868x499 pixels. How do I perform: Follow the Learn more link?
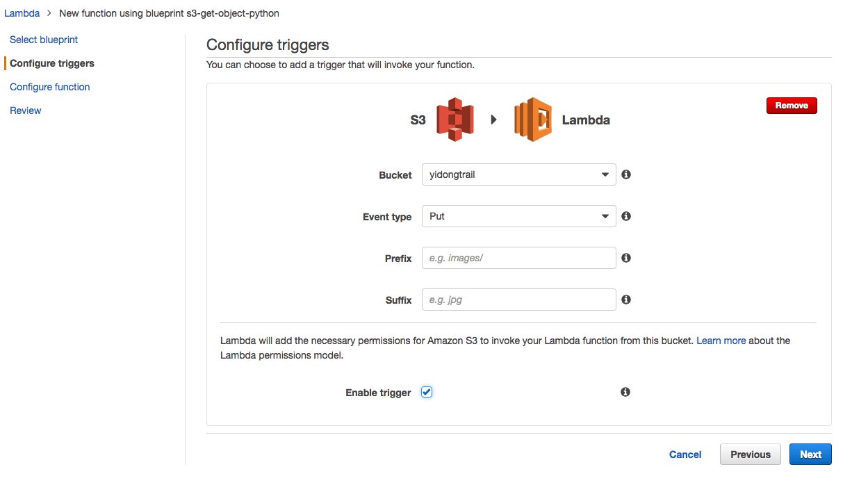tap(721, 341)
